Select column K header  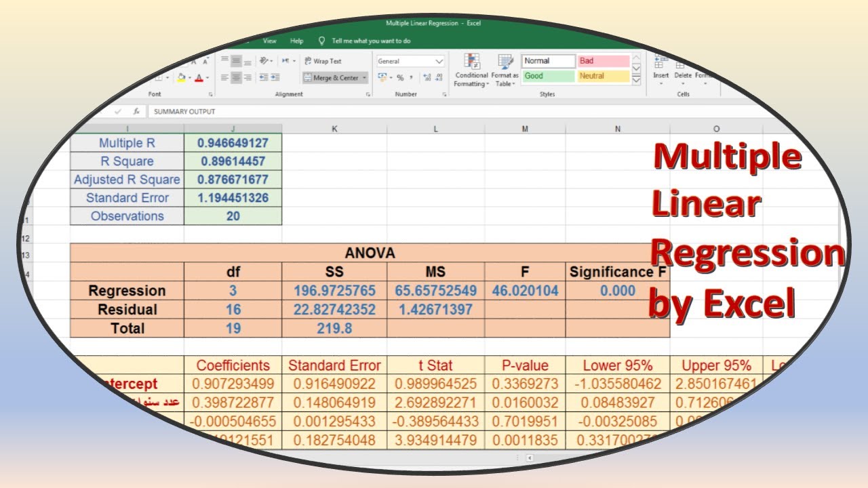(334, 128)
